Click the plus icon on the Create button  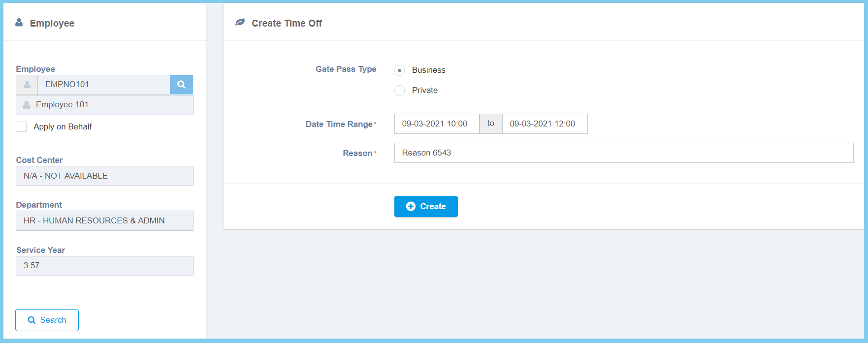[411, 207]
